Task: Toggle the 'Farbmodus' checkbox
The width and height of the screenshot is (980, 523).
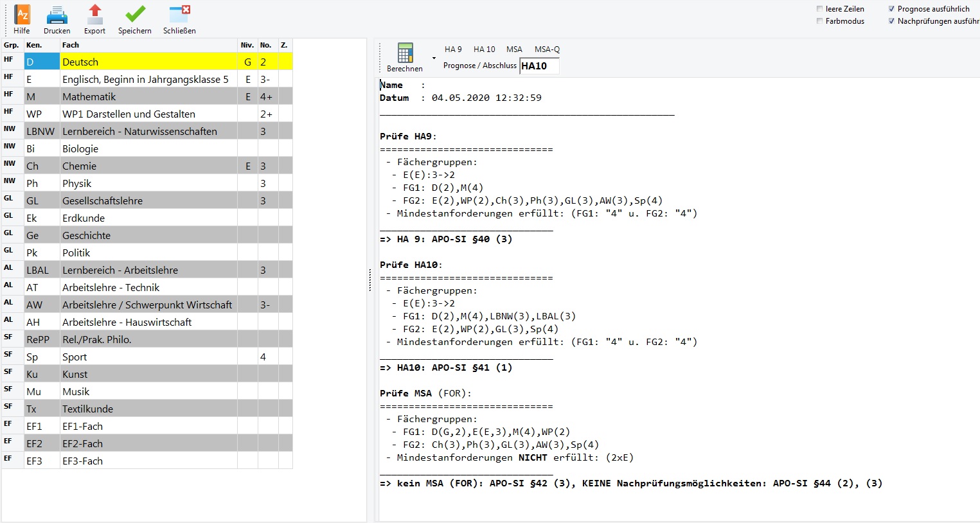Action: click(819, 21)
